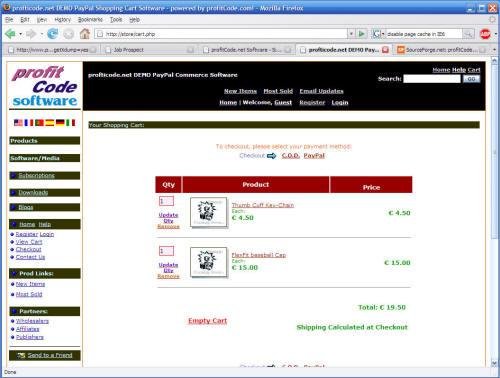Screen dimensions: 500x378
Task: Click the Cart link at top right
Action: (474, 70)
